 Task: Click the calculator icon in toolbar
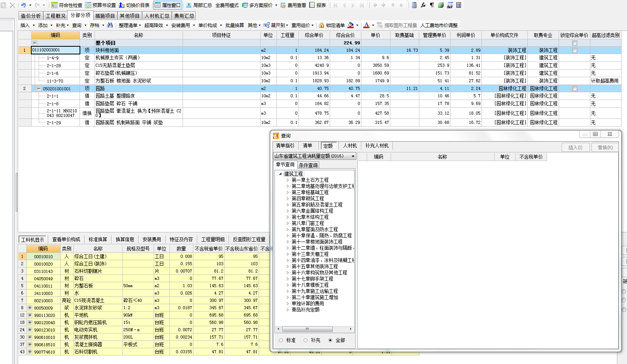(414, 5)
